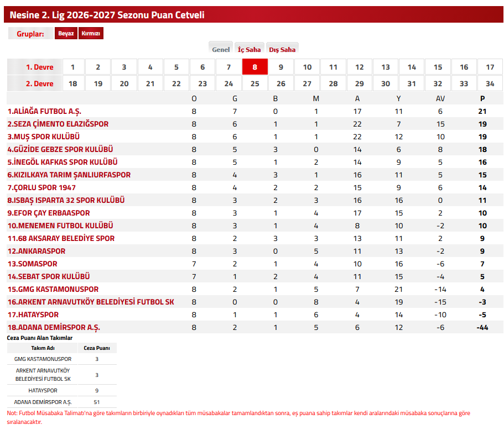Choose week 30 in 2. Devre
This screenshot has height=430, width=504.
386,83
